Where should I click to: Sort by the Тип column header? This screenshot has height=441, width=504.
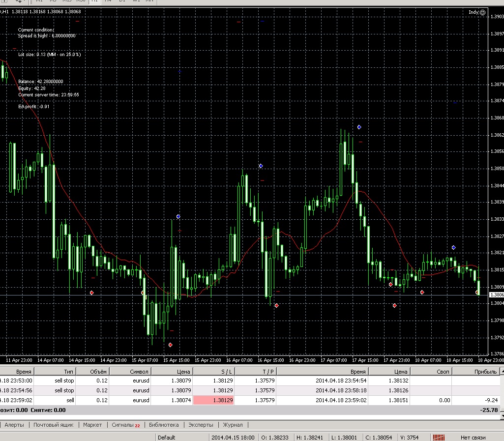coord(55,372)
